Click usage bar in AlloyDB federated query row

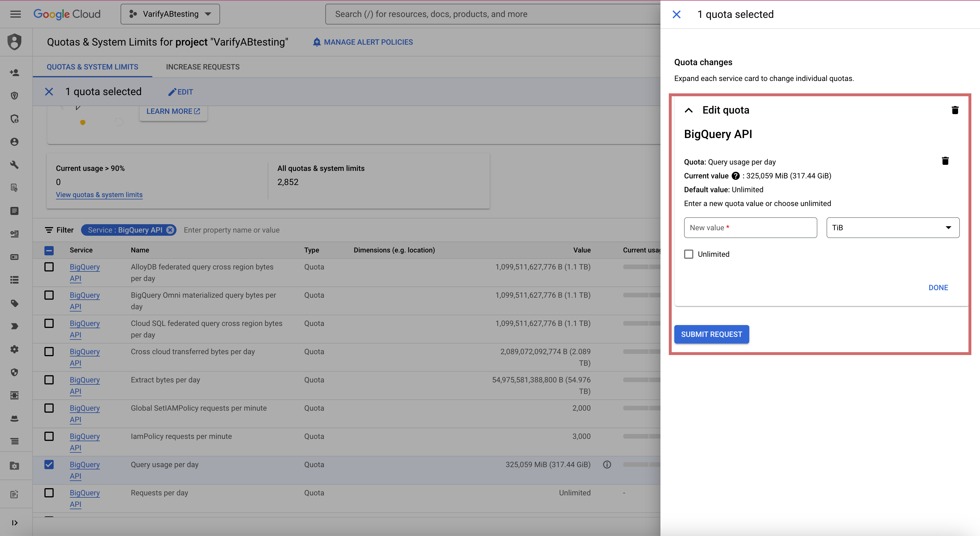641,267
